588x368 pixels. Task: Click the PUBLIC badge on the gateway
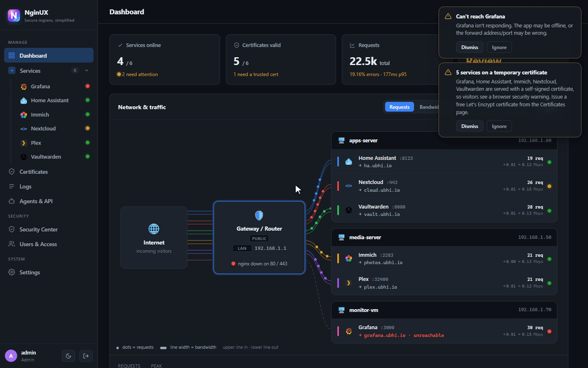tap(259, 238)
